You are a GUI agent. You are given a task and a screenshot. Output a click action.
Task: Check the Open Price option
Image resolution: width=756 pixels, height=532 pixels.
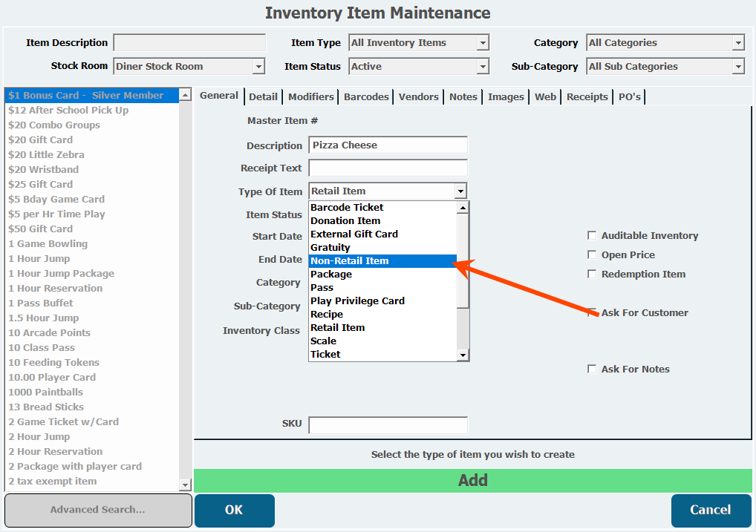(x=592, y=255)
